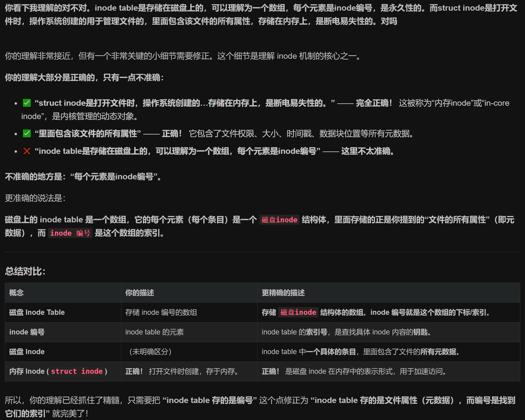Click the 概念 table column header
Viewport: 525px width, 420px height.
(x=16, y=293)
